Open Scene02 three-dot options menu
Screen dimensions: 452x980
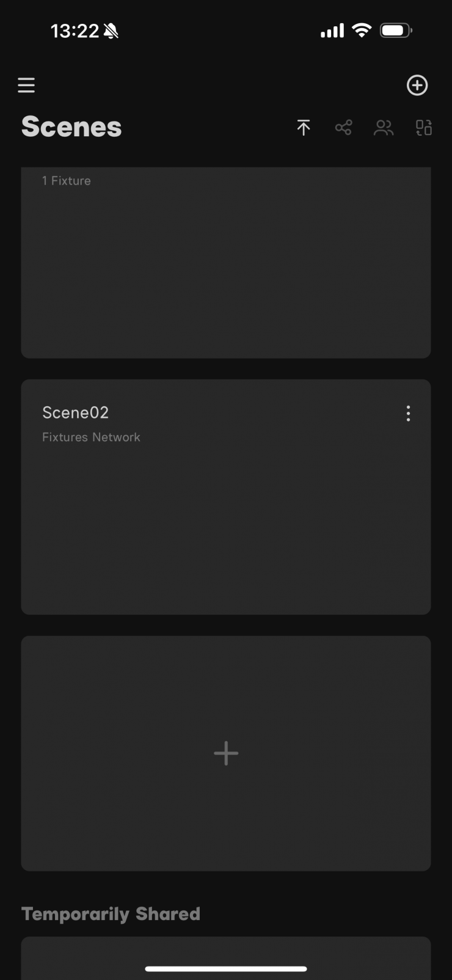coord(408,414)
